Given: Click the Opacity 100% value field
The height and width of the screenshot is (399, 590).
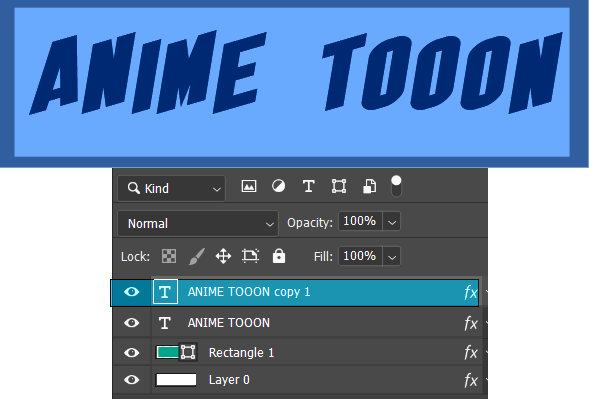Looking at the screenshot, I should pyautogui.click(x=360, y=221).
